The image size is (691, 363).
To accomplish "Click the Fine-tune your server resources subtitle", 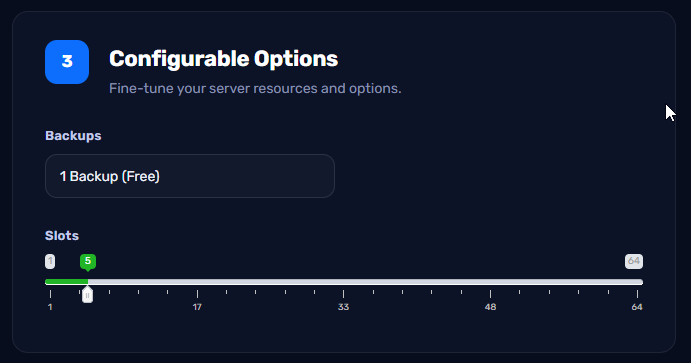I will pyautogui.click(x=255, y=89).
